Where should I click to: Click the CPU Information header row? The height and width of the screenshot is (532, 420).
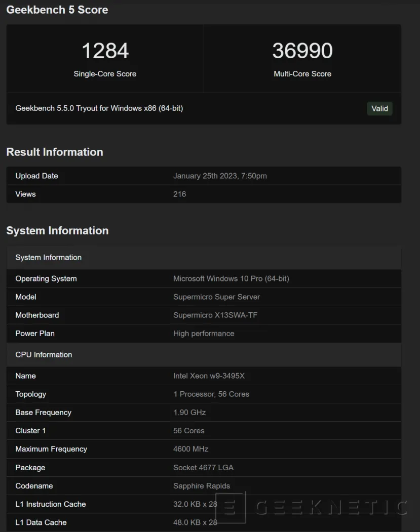pyautogui.click(x=204, y=354)
